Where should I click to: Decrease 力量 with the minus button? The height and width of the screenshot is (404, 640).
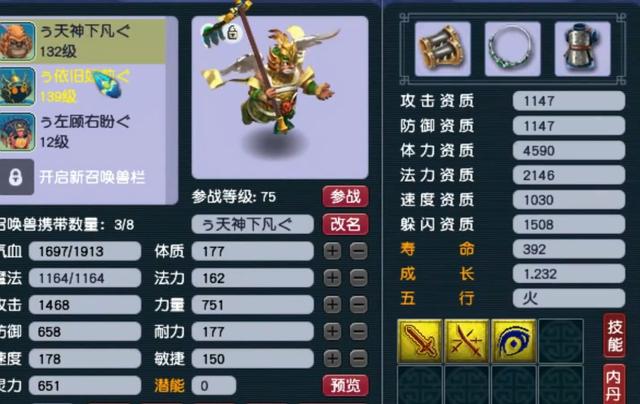[x=358, y=305]
